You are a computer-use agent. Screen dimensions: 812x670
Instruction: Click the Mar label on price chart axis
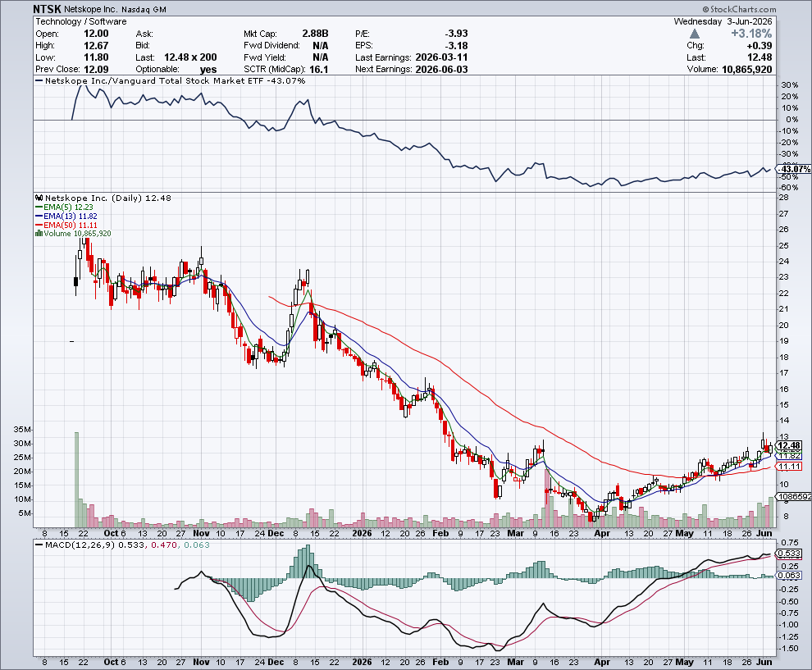pyautogui.click(x=515, y=533)
